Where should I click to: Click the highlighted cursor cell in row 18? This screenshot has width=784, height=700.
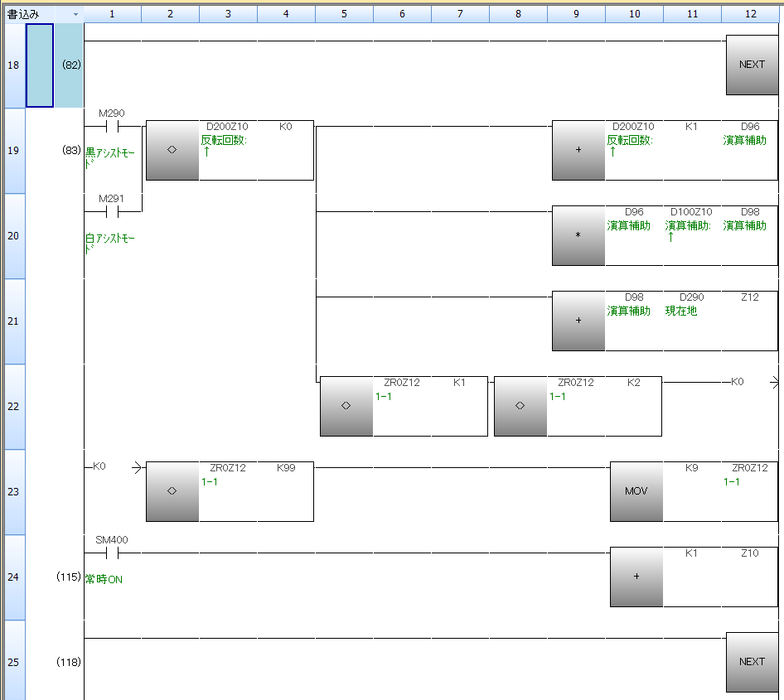tap(40, 65)
